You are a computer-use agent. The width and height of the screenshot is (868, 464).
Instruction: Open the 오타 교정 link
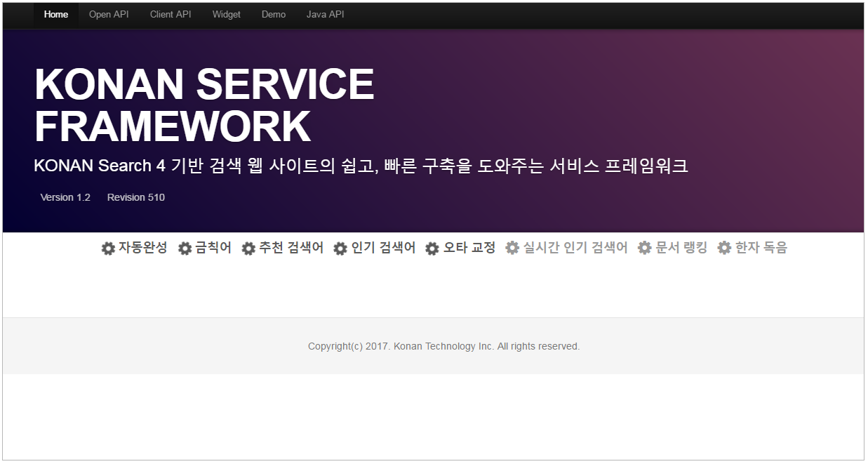[469, 248]
